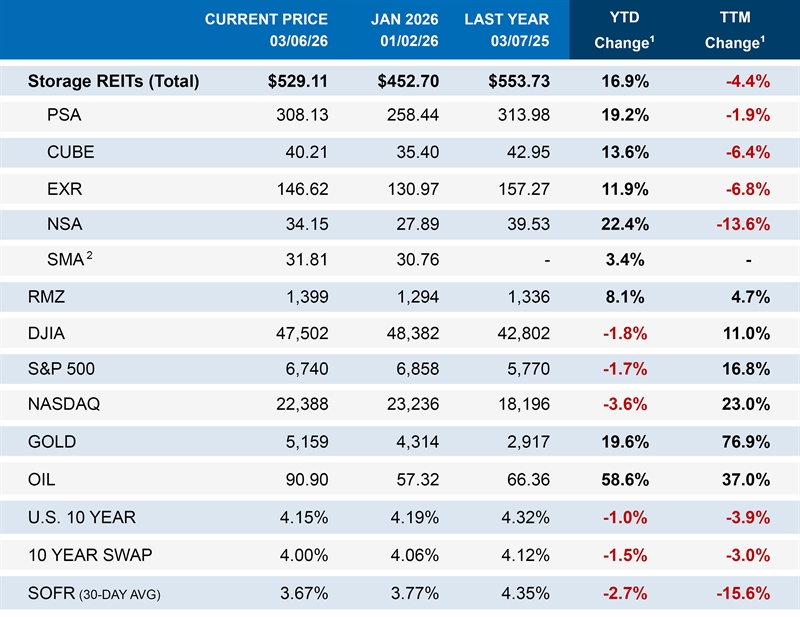The width and height of the screenshot is (800, 617).
Task: Click the EXR current price 146.62
Action: tap(300, 187)
